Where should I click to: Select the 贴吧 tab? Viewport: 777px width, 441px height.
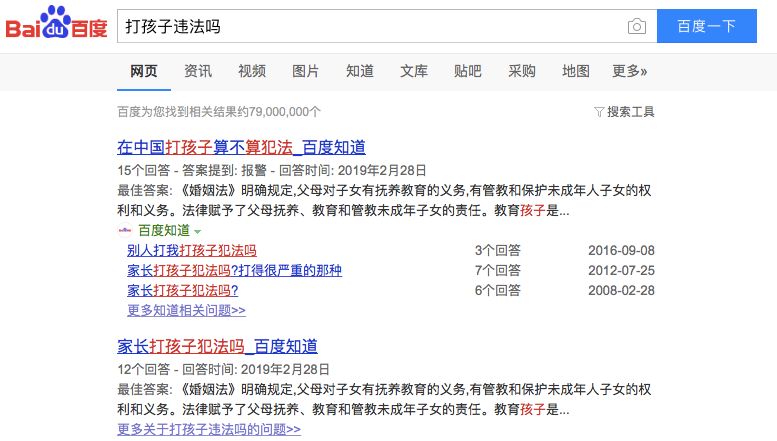[468, 71]
